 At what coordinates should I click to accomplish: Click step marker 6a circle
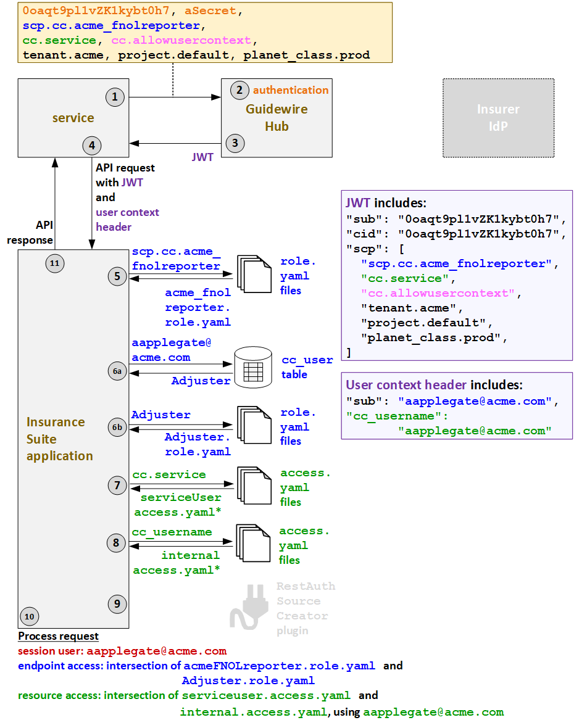[116, 371]
